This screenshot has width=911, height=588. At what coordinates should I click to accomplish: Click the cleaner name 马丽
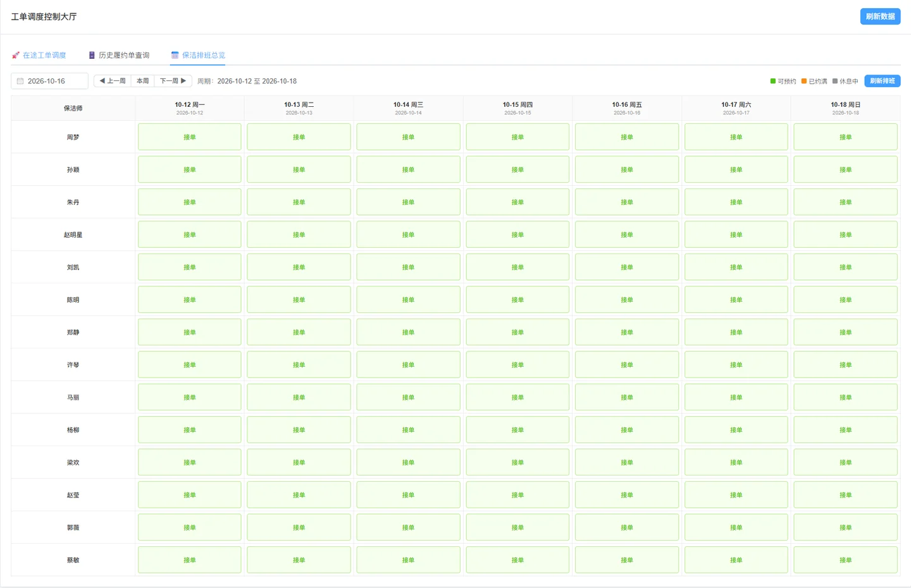pyautogui.click(x=73, y=398)
